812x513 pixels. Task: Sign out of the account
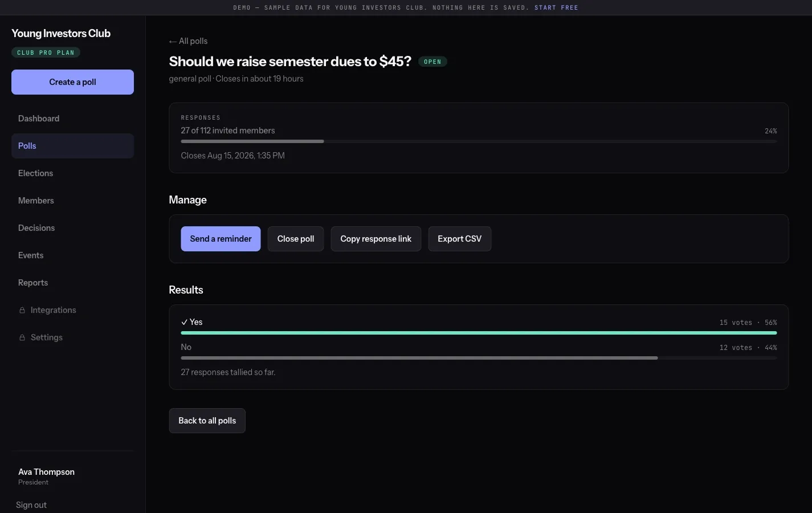pos(31,505)
